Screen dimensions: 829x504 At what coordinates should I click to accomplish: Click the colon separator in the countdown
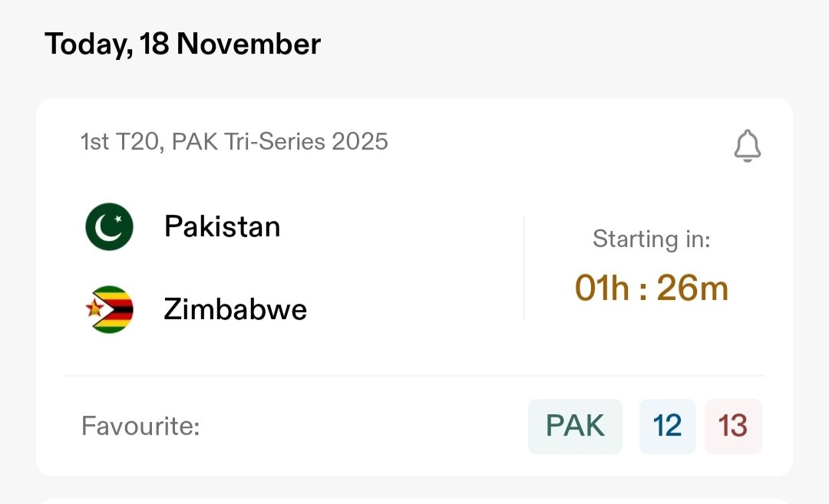point(644,289)
